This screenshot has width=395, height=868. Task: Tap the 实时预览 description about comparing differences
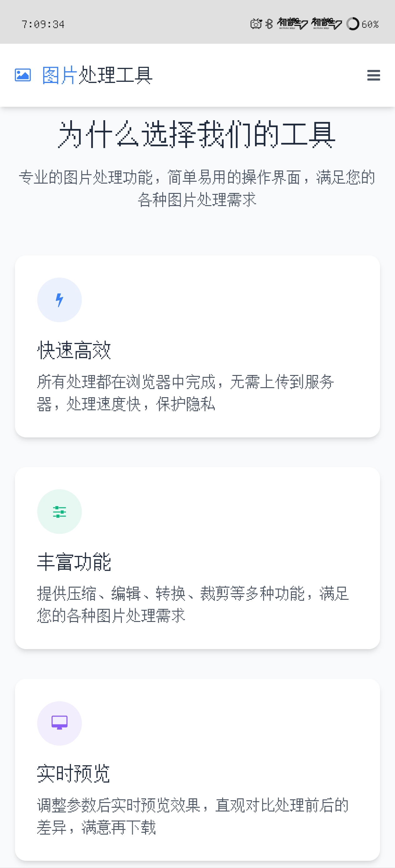coord(192,816)
